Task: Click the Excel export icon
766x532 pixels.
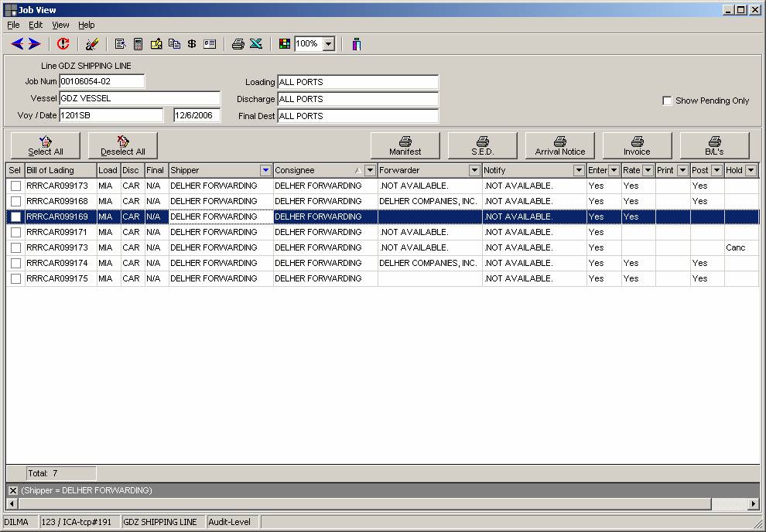Action: (x=256, y=44)
